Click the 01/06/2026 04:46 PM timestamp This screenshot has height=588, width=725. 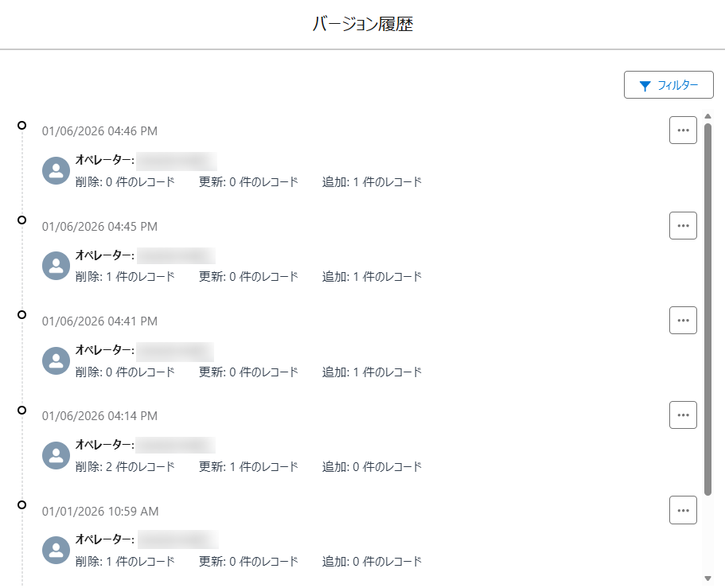99,130
